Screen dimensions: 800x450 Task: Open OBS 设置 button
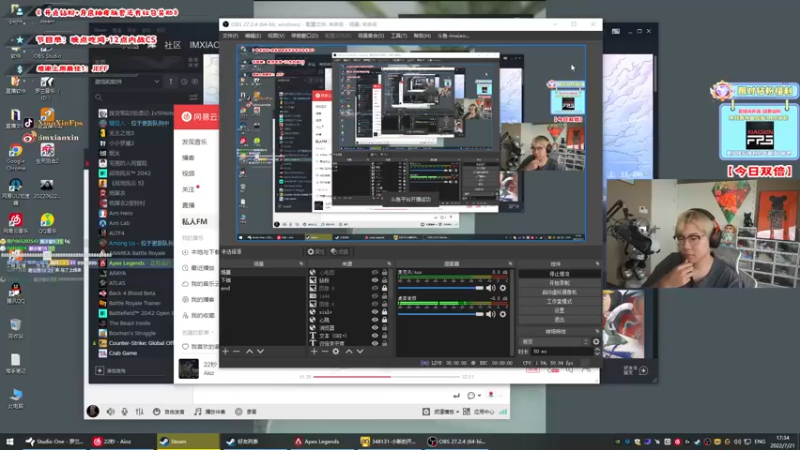(x=559, y=310)
